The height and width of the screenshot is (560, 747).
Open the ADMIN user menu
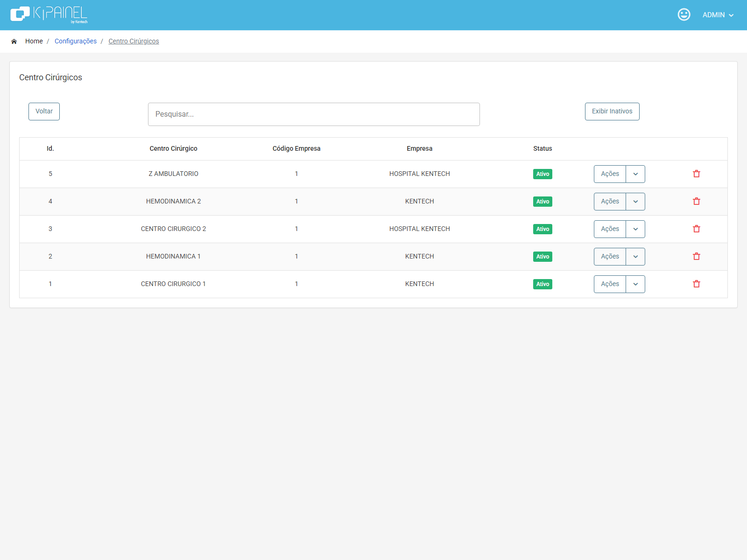pos(718,15)
